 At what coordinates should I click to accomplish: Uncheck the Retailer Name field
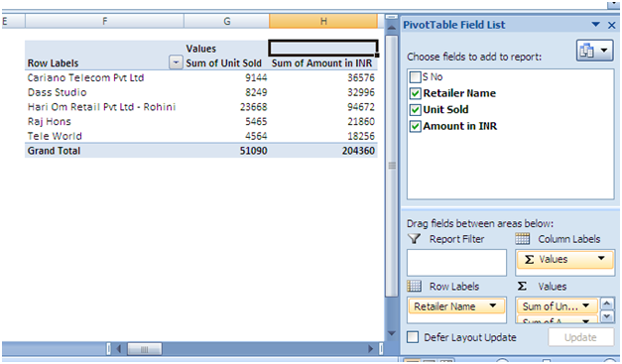[415, 93]
